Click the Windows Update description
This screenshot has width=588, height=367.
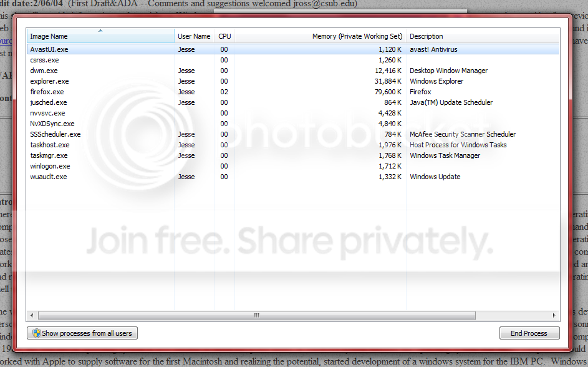[435, 177]
